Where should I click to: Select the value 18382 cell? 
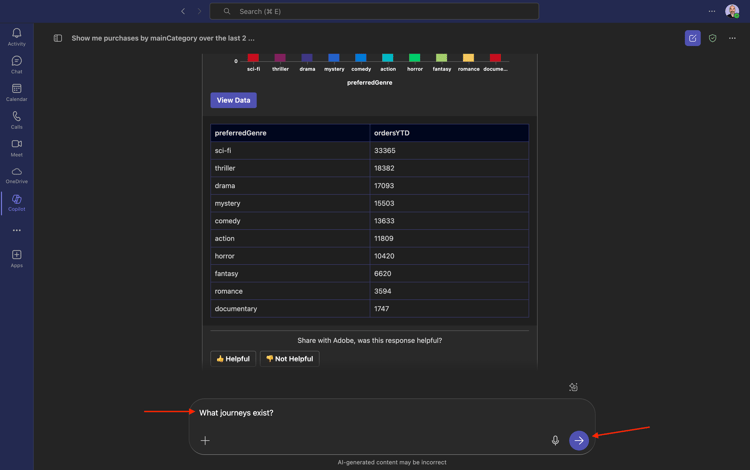449,168
